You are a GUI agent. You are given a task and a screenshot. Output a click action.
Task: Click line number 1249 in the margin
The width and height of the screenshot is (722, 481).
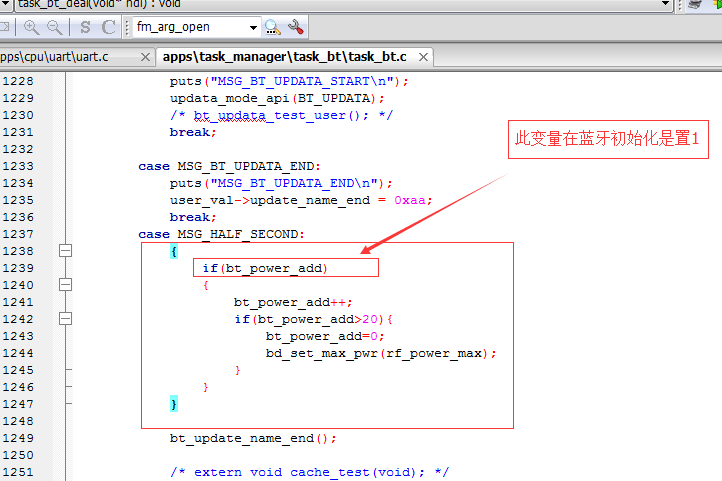pos(18,438)
